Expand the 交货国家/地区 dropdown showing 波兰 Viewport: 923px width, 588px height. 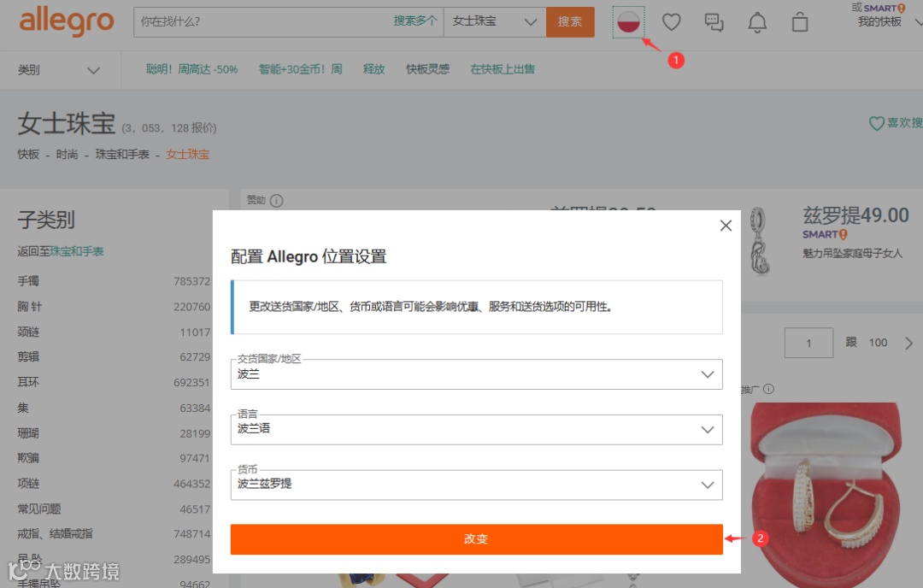tap(476, 374)
